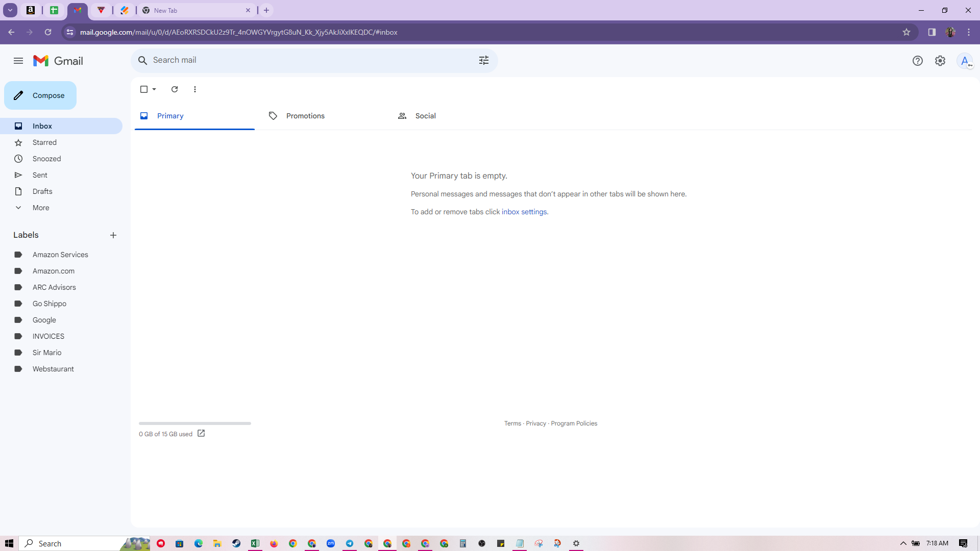The height and width of the screenshot is (551, 980).
Task: Open the tab search dropdown arrow
Action: [10, 10]
